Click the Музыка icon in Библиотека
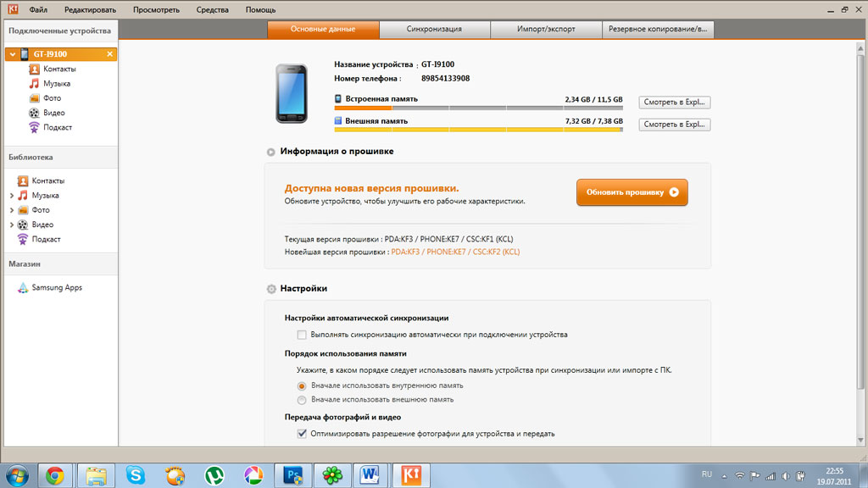Screen dimensions: 868x488 point(23,196)
